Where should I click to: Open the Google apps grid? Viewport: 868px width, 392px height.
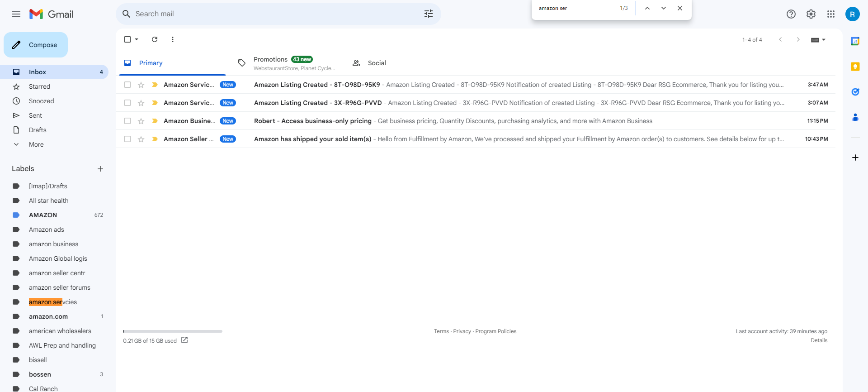click(831, 14)
